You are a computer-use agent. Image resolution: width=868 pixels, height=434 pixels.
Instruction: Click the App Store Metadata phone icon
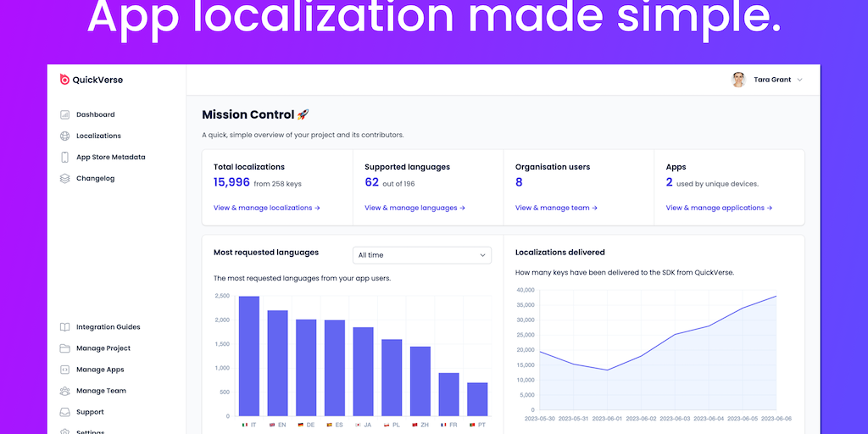65,157
